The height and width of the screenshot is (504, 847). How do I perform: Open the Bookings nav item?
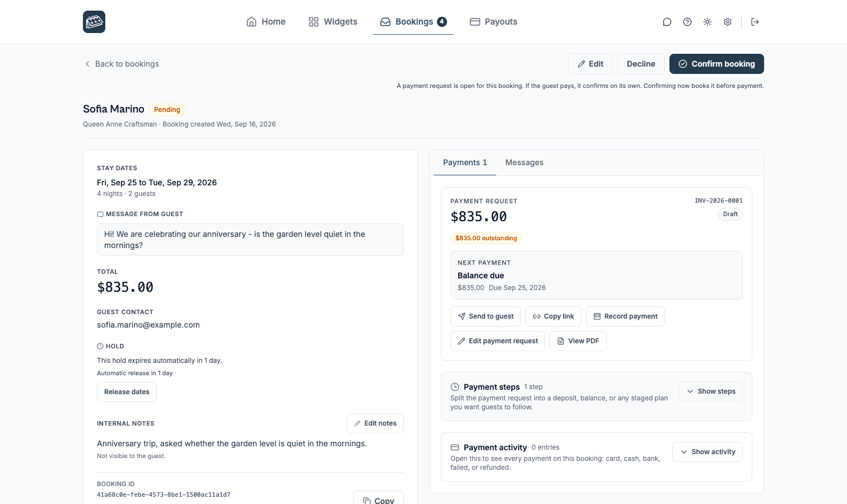[413, 22]
